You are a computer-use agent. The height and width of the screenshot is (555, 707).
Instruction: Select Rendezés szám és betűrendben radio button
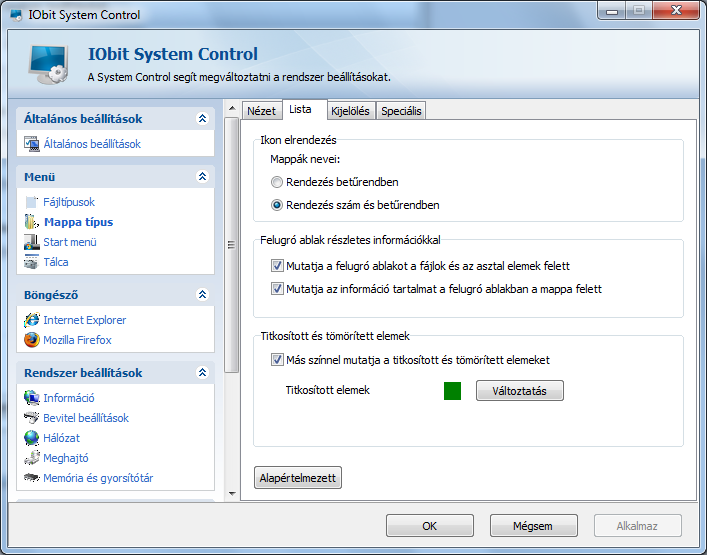[x=277, y=205]
